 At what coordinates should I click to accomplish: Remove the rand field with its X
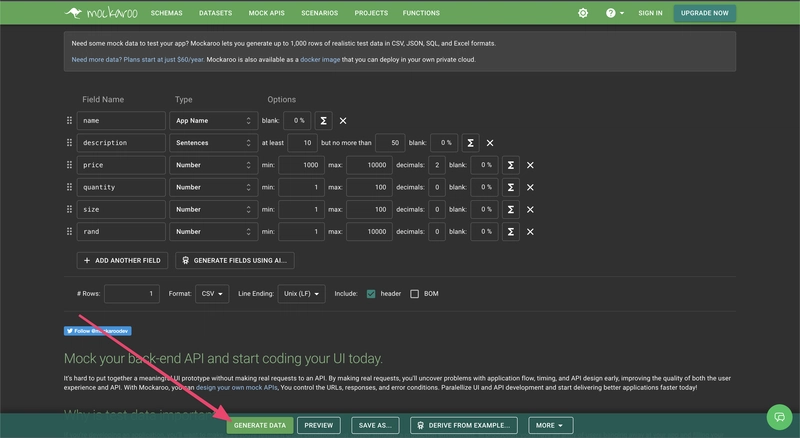point(530,232)
